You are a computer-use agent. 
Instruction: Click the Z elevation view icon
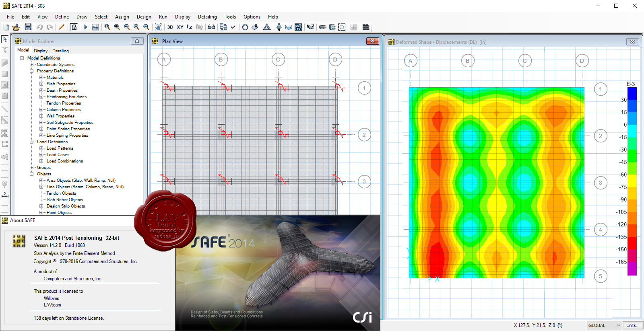tap(190, 27)
